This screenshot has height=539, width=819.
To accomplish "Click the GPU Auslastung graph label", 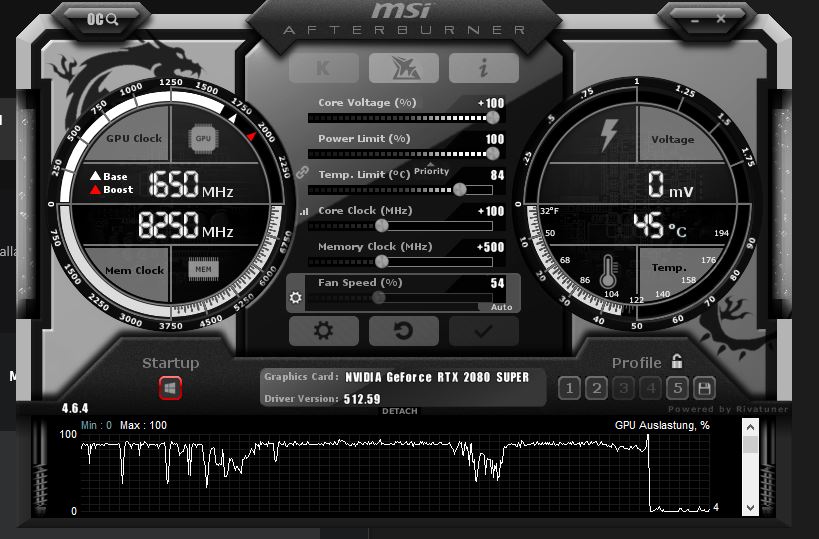I will [x=662, y=425].
